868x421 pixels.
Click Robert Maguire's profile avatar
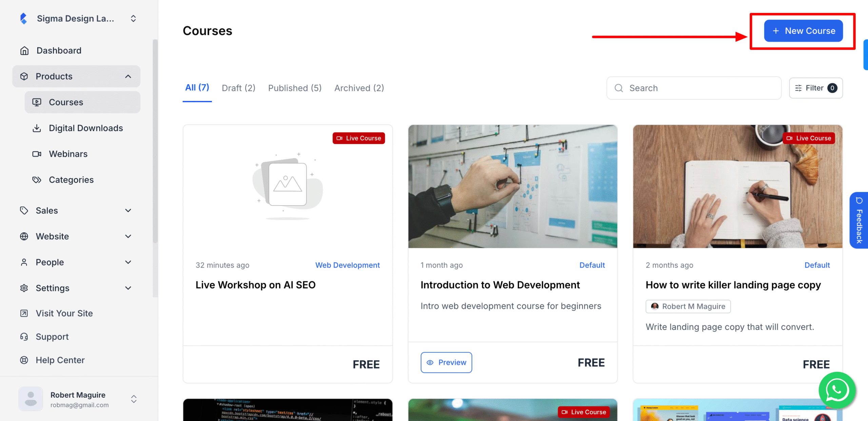(31, 399)
